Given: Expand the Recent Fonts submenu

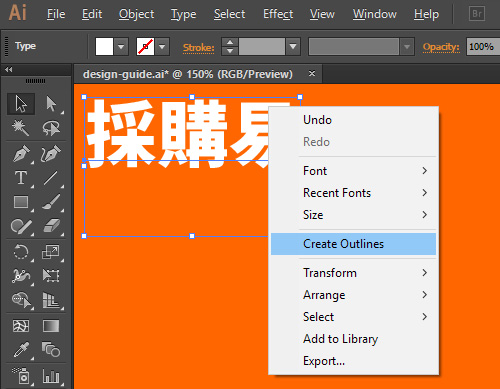Looking at the screenshot, I should (353, 193).
